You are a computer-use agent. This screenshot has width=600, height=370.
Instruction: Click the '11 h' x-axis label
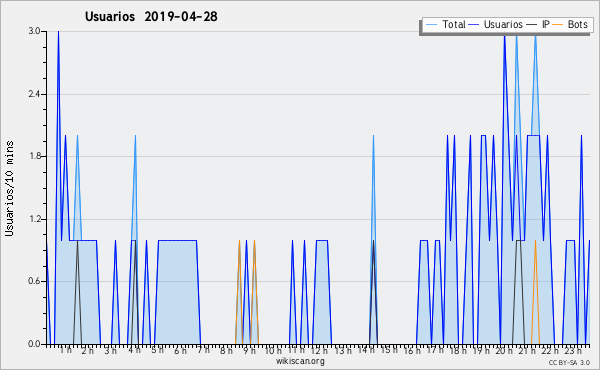[x=297, y=350]
